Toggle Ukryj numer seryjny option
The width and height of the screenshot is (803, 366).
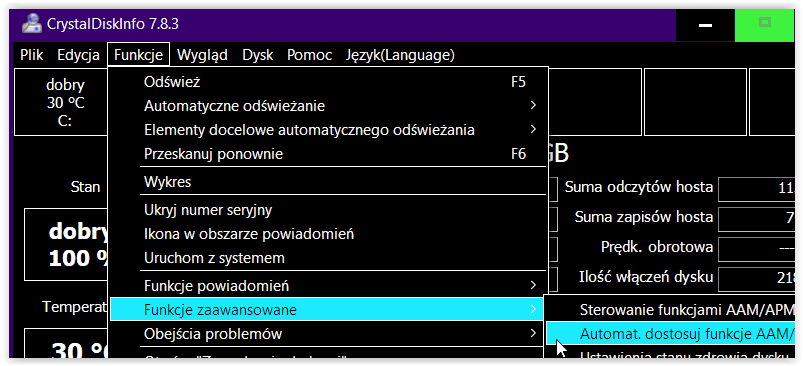click(x=328, y=210)
